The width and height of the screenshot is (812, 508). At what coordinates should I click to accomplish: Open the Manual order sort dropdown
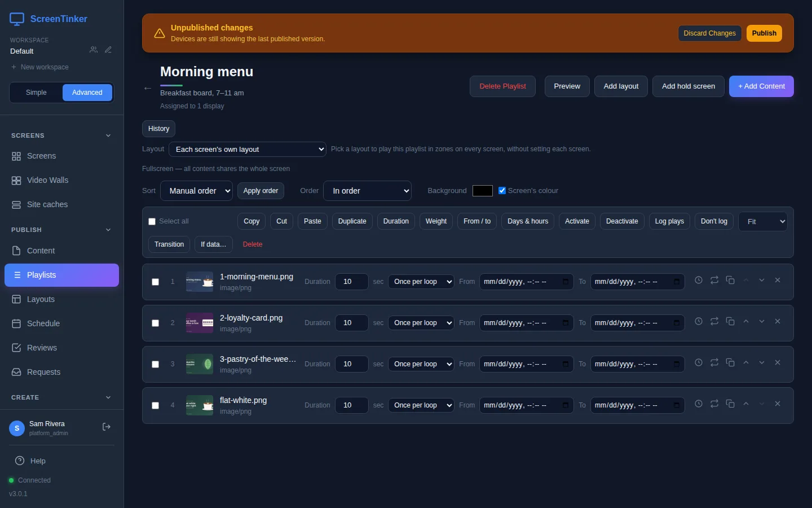pyautogui.click(x=196, y=191)
